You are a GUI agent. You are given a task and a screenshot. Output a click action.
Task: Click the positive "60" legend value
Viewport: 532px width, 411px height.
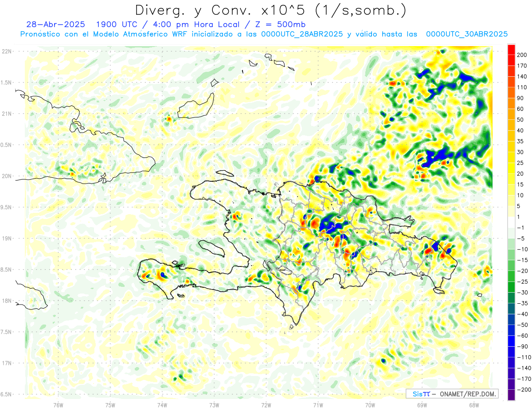520,109
